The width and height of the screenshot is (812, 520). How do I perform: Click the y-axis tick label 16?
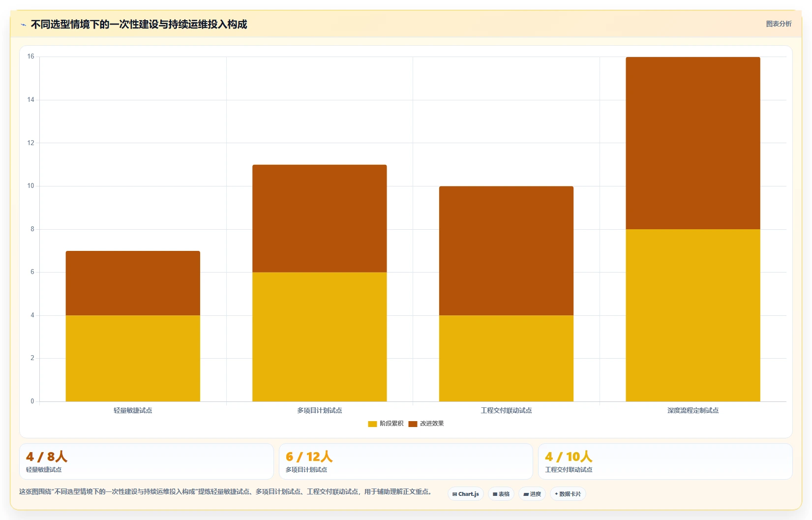31,57
